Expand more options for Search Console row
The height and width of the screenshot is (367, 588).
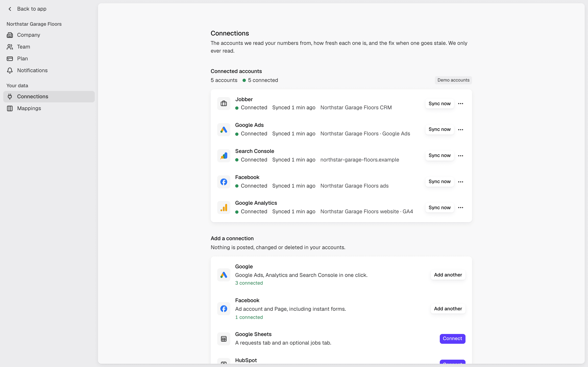point(460,156)
